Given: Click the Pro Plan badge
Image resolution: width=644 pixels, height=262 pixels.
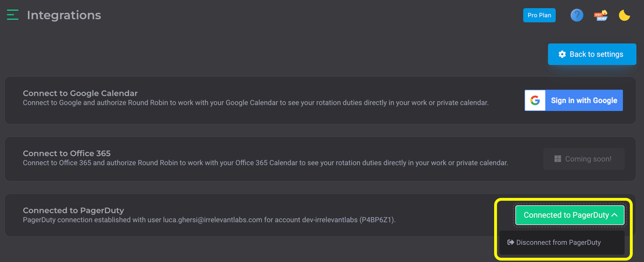Looking at the screenshot, I should (x=539, y=15).
